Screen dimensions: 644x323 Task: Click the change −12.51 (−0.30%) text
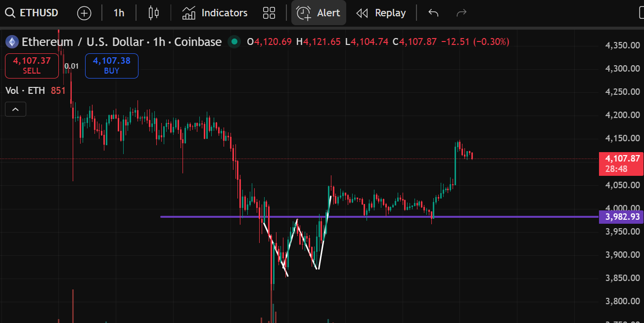click(475, 42)
